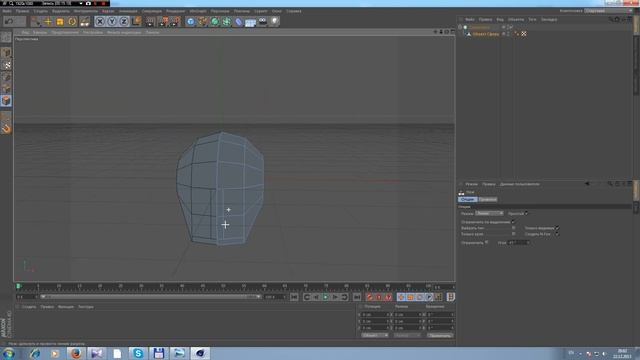Click the angle value input field
Image resolution: width=640 pixels, height=360 pixels.
point(519,243)
